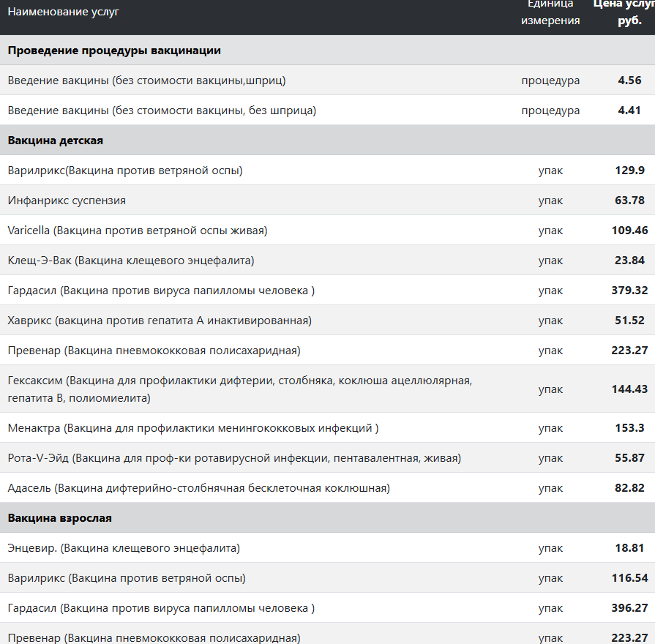Screen dimensions: 655x644
Task: Click "процедура" in the 4.56 row
Action: click(x=550, y=80)
